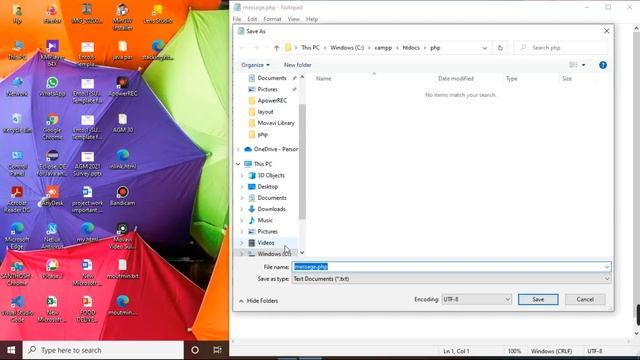Viewport: 640px width, 360px height.
Task: Select the KMPlayer 64X desktop icon
Action: (x=52, y=53)
